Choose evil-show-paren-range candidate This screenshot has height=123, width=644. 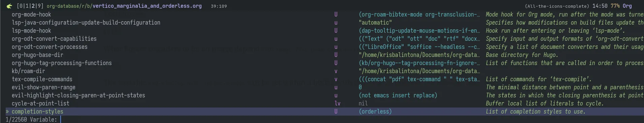pos(43,87)
